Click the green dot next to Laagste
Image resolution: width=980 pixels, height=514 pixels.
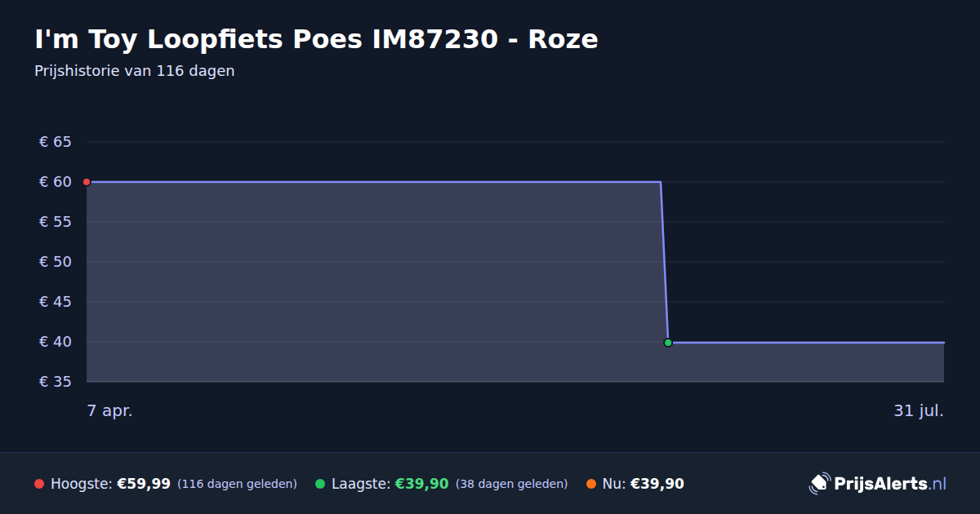click(x=320, y=484)
